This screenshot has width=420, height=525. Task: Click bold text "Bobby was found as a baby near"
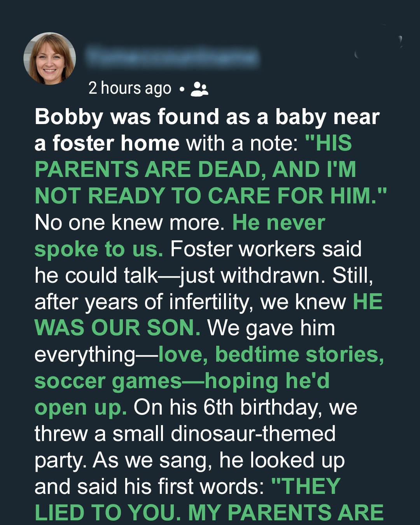tap(207, 117)
